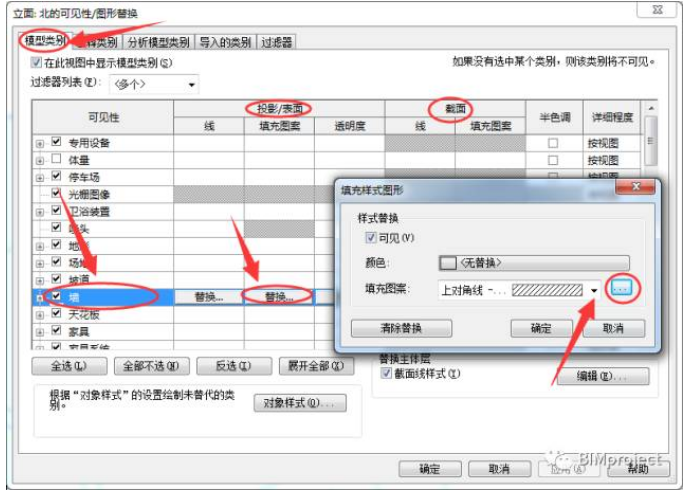
Task: Open the 填充图案 pattern dropdown arrow
Action: (594, 290)
